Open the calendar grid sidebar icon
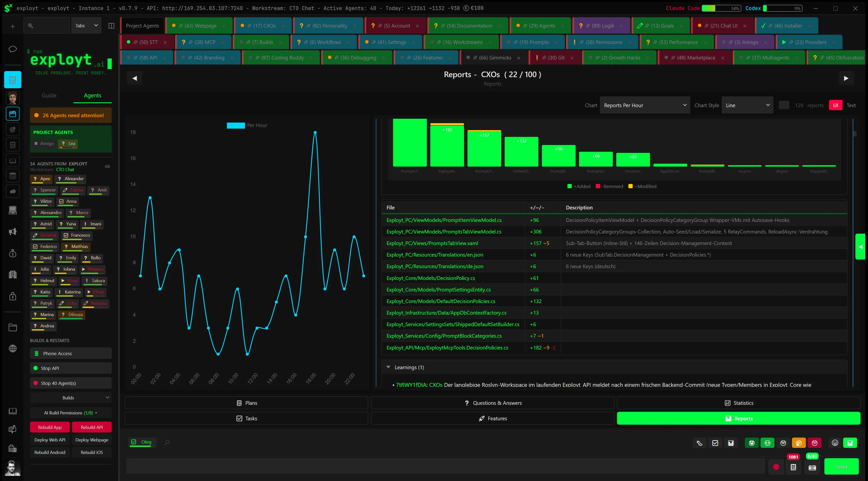 [x=13, y=176]
